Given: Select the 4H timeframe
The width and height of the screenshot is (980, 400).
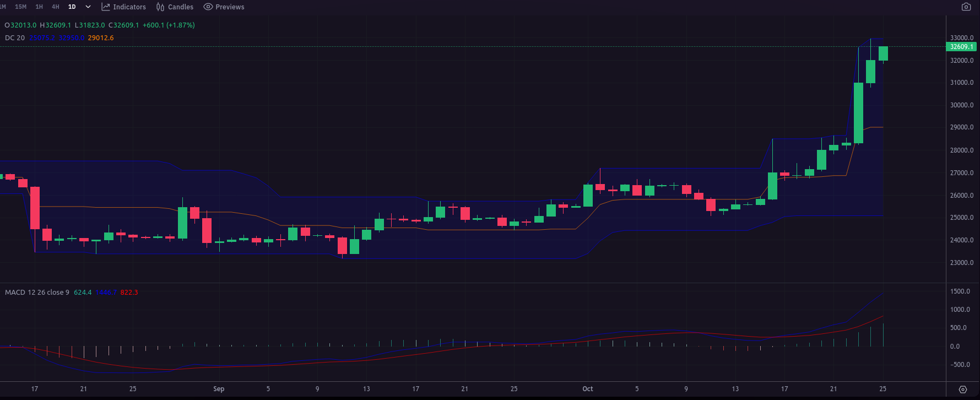Looking at the screenshot, I should click(56, 7).
